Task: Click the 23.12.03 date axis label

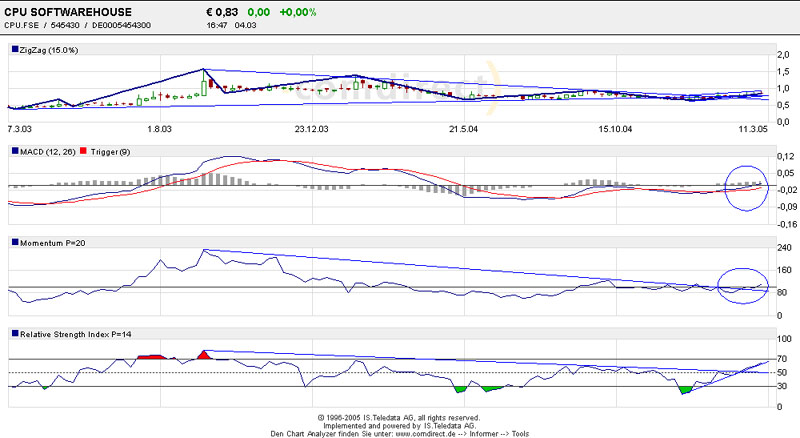Action: 311,129
